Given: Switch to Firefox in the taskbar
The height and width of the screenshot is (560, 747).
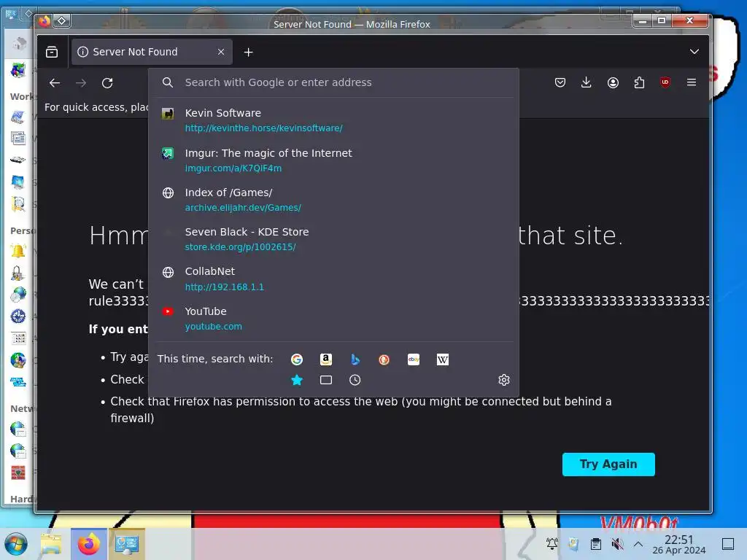Looking at the screenshot, I should tap(88, 544).
